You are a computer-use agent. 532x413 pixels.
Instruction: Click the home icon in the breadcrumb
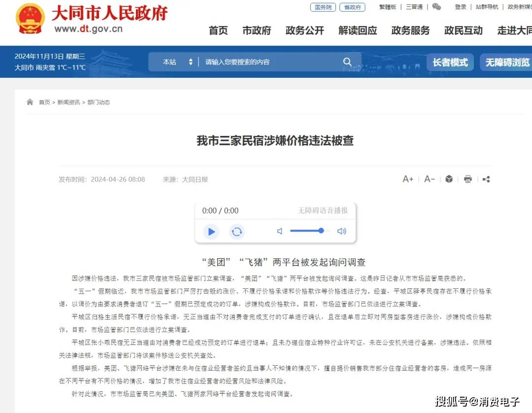(x=30, y=102)
